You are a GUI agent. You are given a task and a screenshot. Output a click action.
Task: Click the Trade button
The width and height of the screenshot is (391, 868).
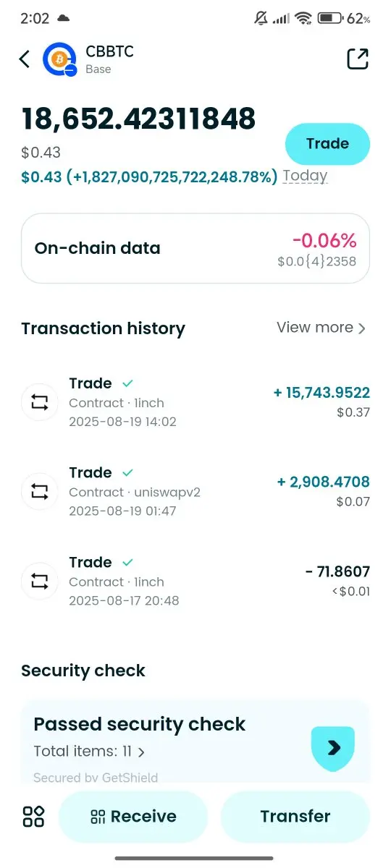click(x=327, y=144)
